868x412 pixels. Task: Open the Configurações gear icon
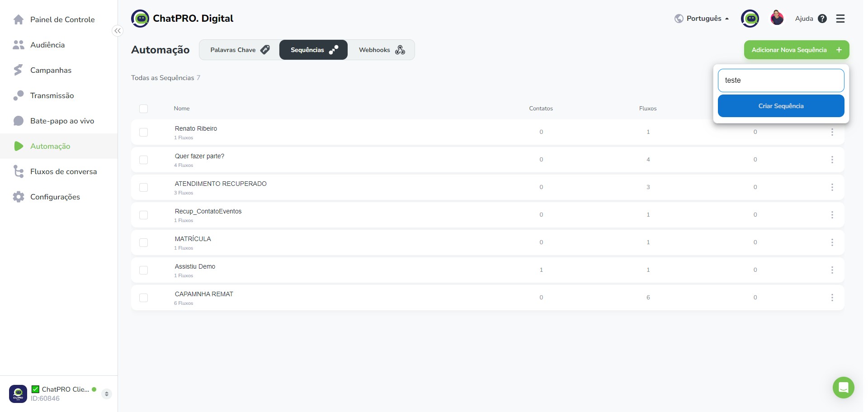coord(19,197)
